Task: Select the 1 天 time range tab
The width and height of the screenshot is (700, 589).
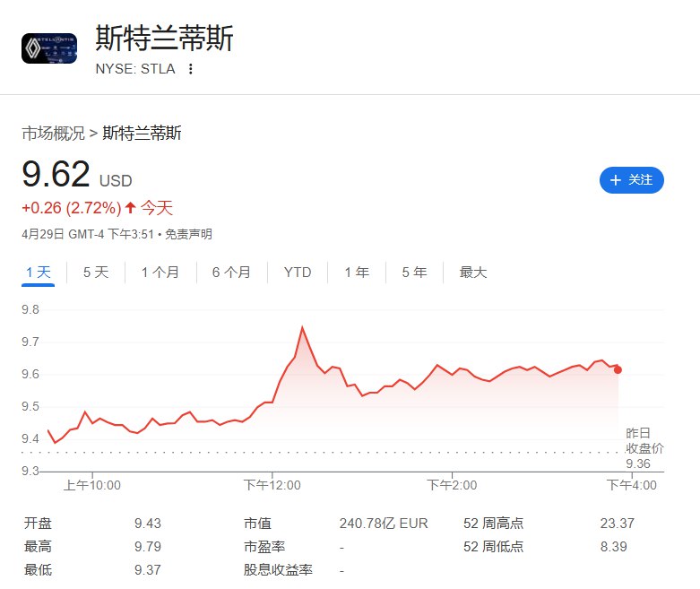Action: pos(38,272)
